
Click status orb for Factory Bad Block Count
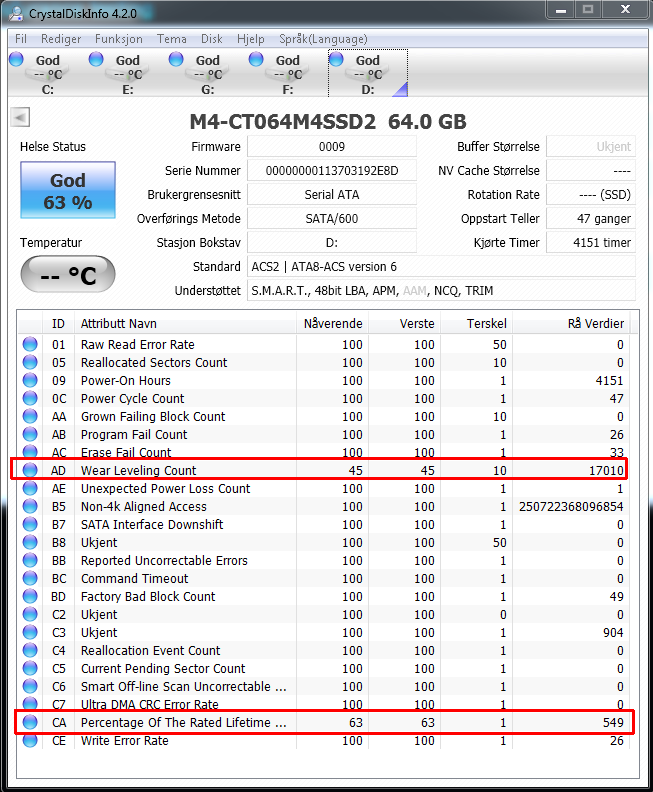tap(30, 596)
